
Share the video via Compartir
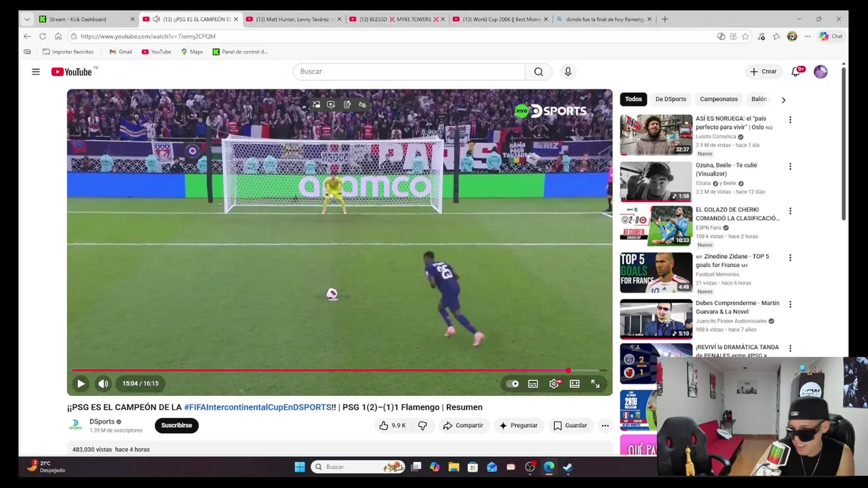click(463, 426)
